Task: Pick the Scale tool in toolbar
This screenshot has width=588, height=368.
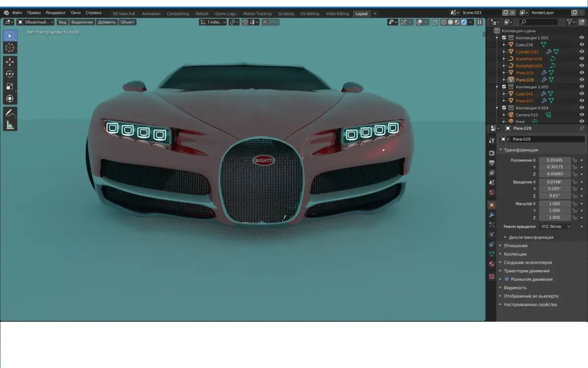Action: click(10, 86)
